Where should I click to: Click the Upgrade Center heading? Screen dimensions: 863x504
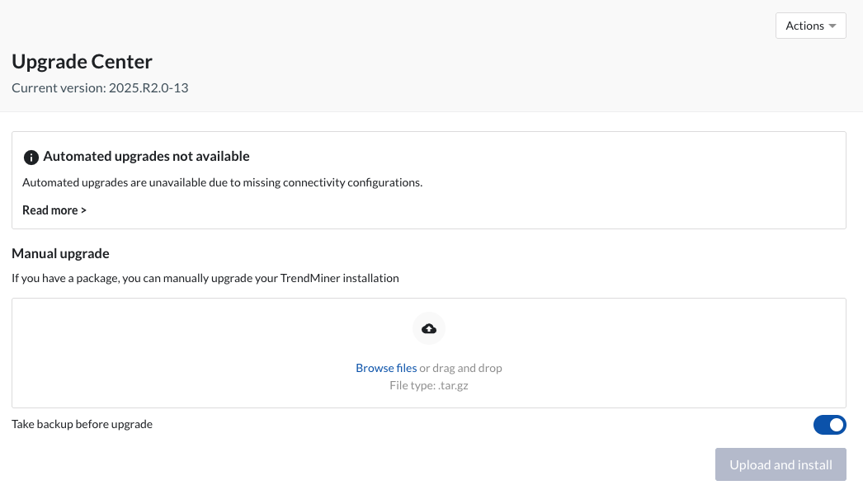82,61
